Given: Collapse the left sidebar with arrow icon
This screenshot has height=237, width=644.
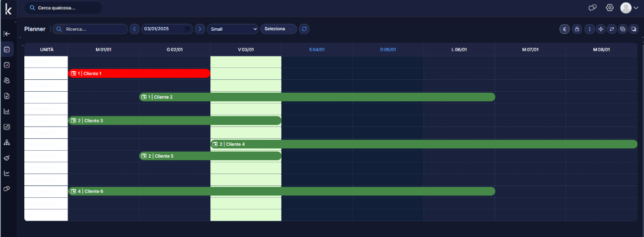Looking at the screenshot, I should pos(7,34).
